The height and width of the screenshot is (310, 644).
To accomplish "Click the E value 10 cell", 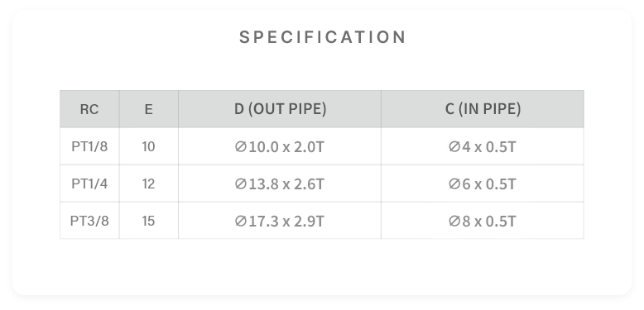I will 149,146.
